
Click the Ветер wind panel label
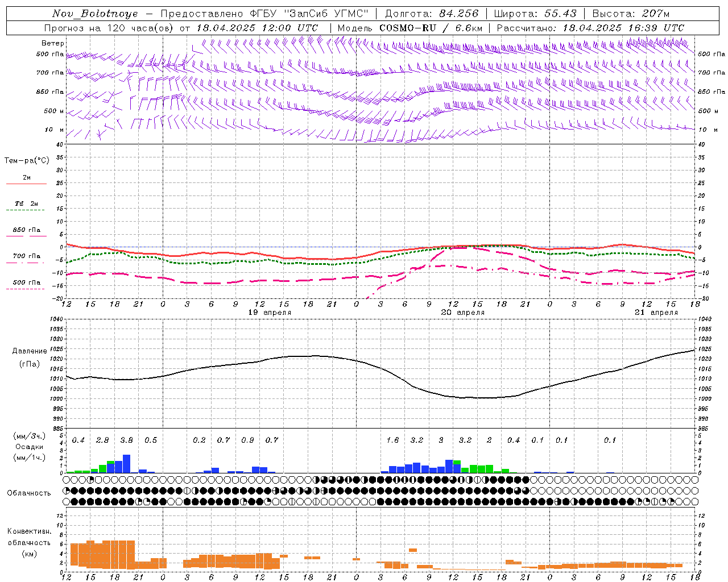pyautogui.click(x=53, y=43)
